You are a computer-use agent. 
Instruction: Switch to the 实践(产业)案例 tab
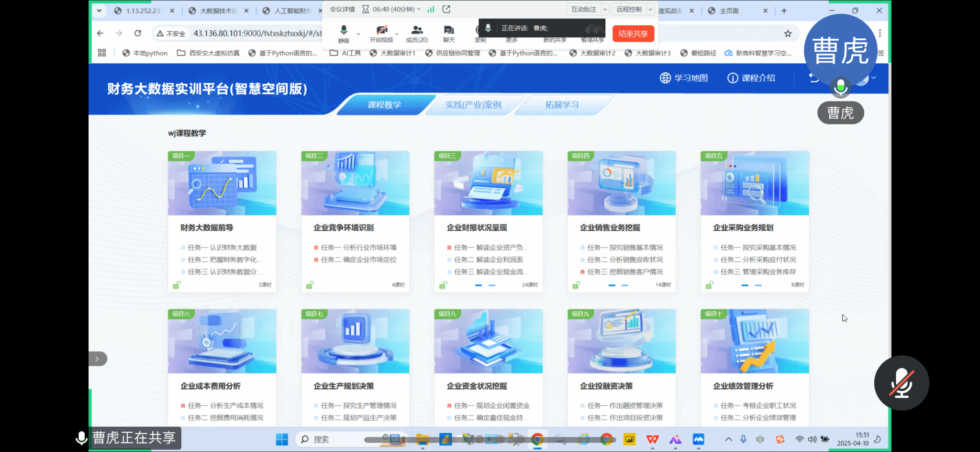point(473,105)
